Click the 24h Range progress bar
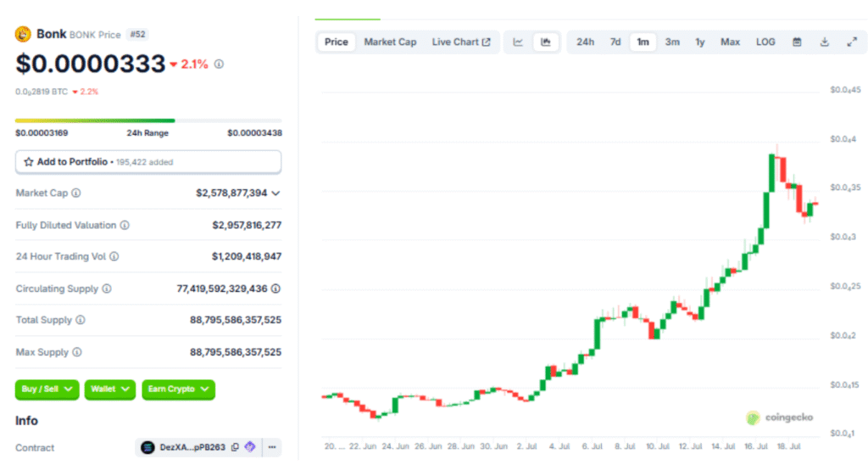 pyautogui.click(x=148, y=120)
